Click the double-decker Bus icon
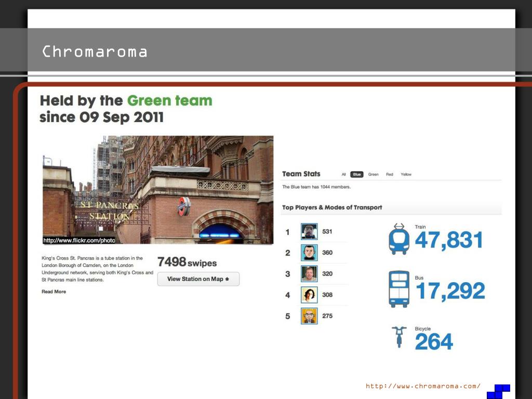Screen dimensions: 532x399 pyautogui.click(x=398, y=289)
